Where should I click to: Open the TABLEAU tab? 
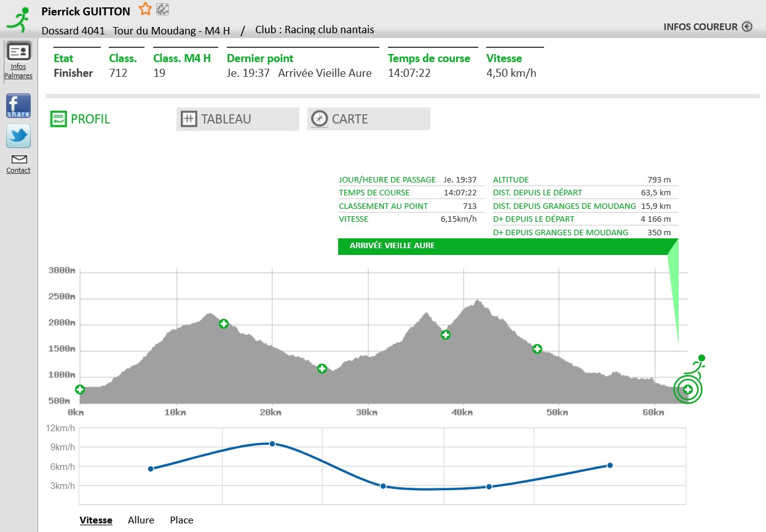click(237, 119)
